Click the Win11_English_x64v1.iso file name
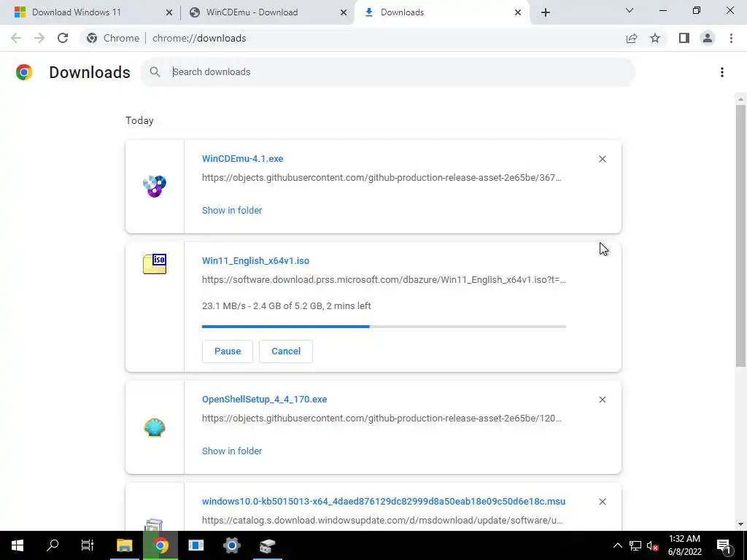Image resolution: width=747 pixels, height=560 pixels. (x=256, y=261)
